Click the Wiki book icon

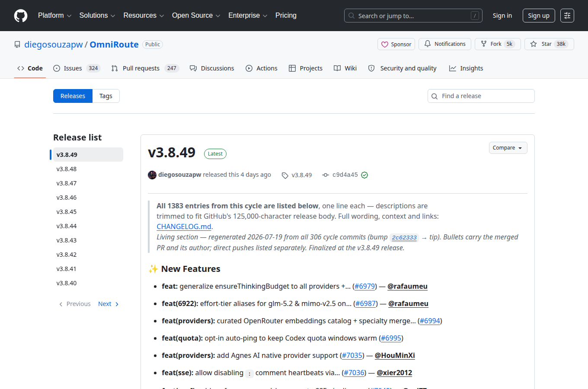[337, 68]
